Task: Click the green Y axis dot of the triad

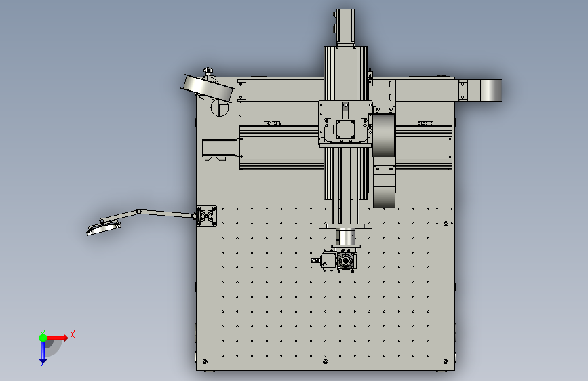Action: [43, 338]
